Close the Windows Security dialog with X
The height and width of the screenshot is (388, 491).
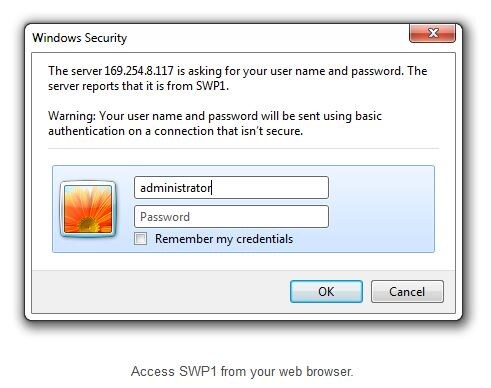coord(432,33)
